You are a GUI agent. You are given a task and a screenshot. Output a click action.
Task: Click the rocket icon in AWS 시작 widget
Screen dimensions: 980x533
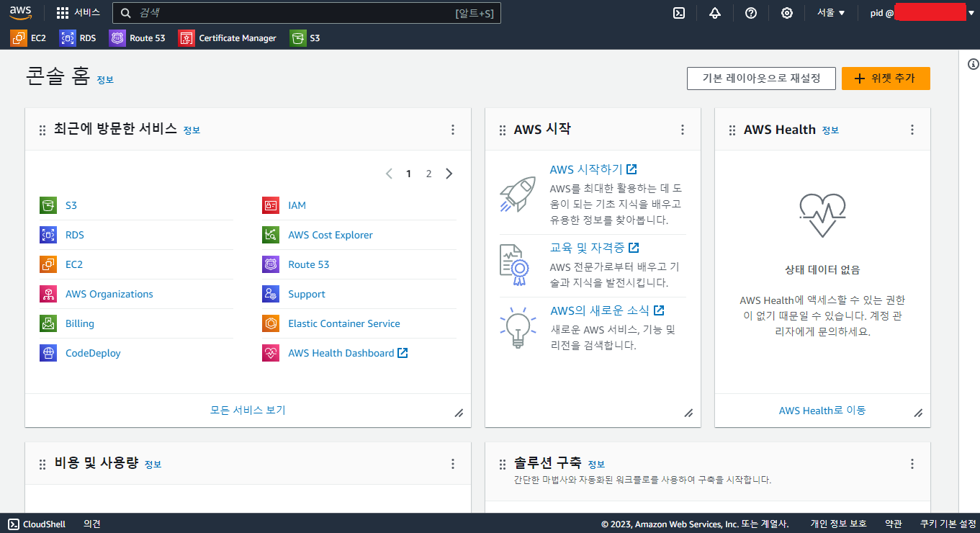pos(518,194)
